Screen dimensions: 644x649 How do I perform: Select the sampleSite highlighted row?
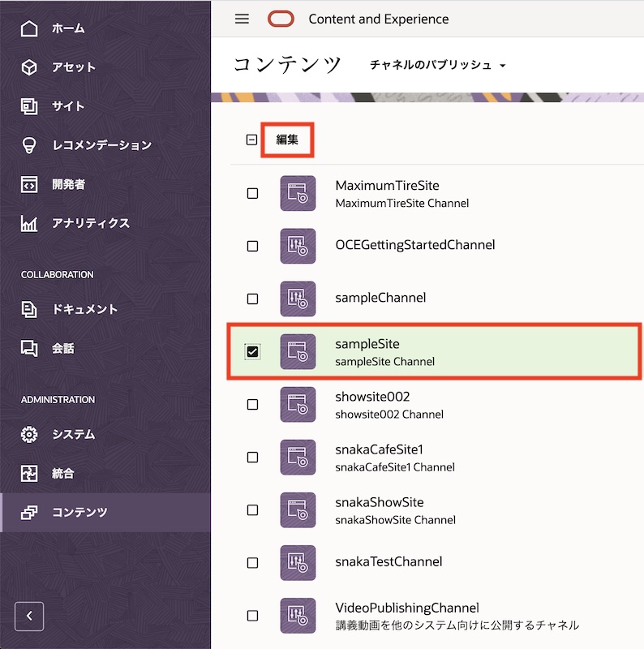coord(487,351)
